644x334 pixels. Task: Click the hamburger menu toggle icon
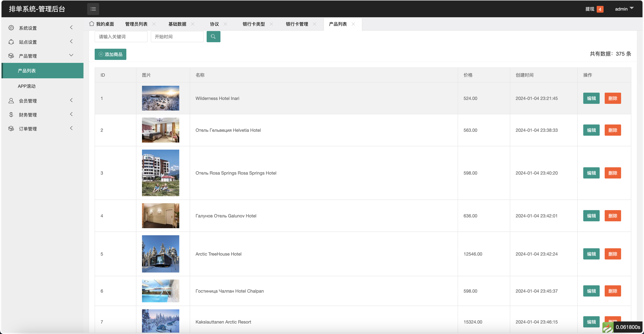pyautogui.click(x=93, y=9)
